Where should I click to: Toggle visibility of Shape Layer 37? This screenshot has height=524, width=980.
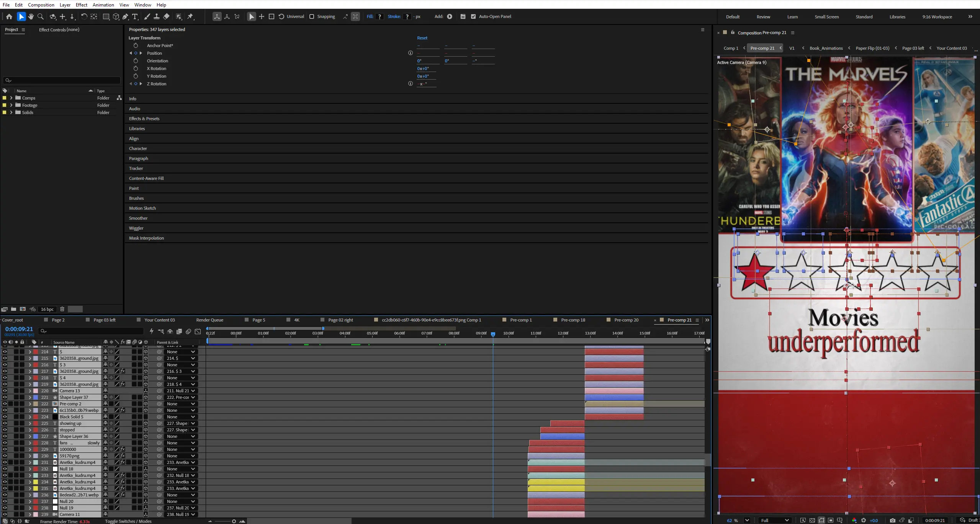click(x=5, y=397)
